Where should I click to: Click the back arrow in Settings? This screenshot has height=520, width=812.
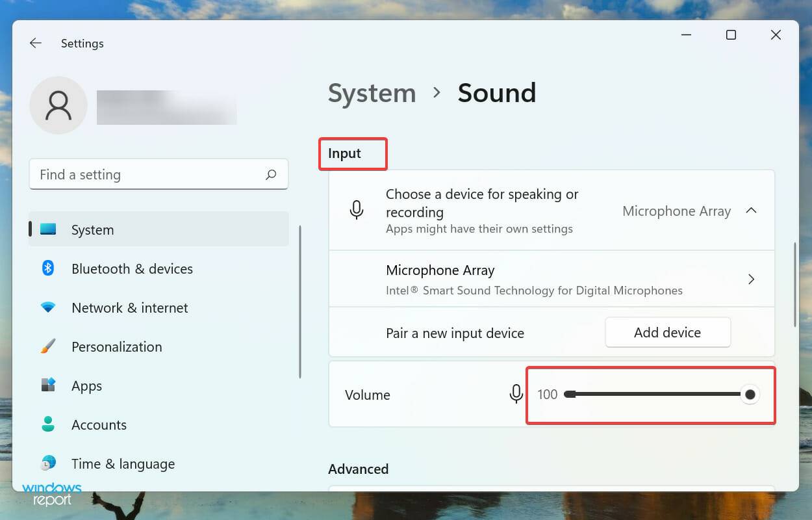(36, 43)
